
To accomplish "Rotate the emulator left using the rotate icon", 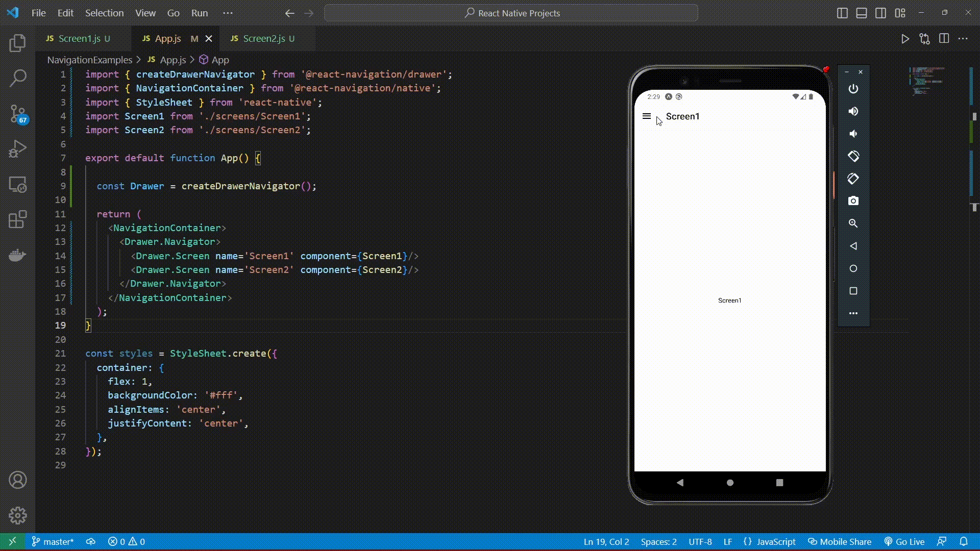I will coord(853,156).
